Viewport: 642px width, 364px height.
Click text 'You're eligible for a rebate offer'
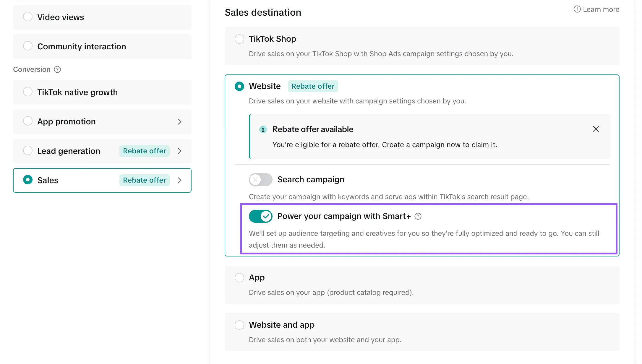(326, 145)
